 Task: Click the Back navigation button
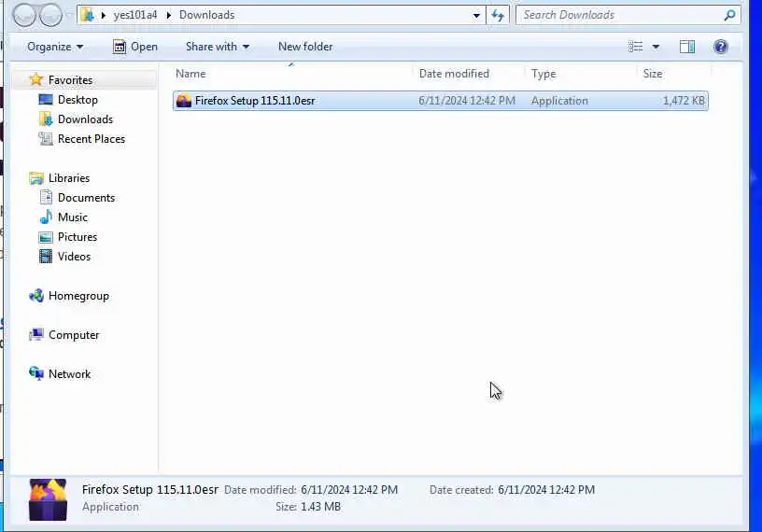point(24,15)
